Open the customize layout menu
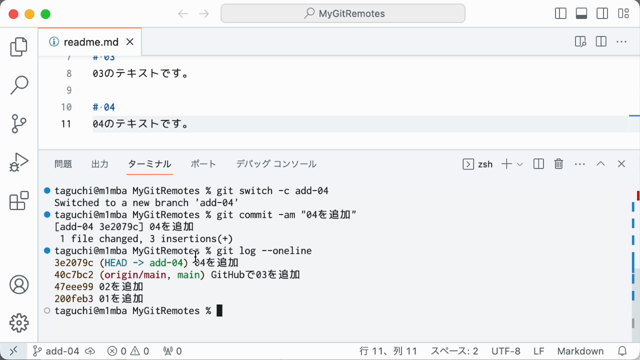Screen dimensions: 640x360 [623, 13]
